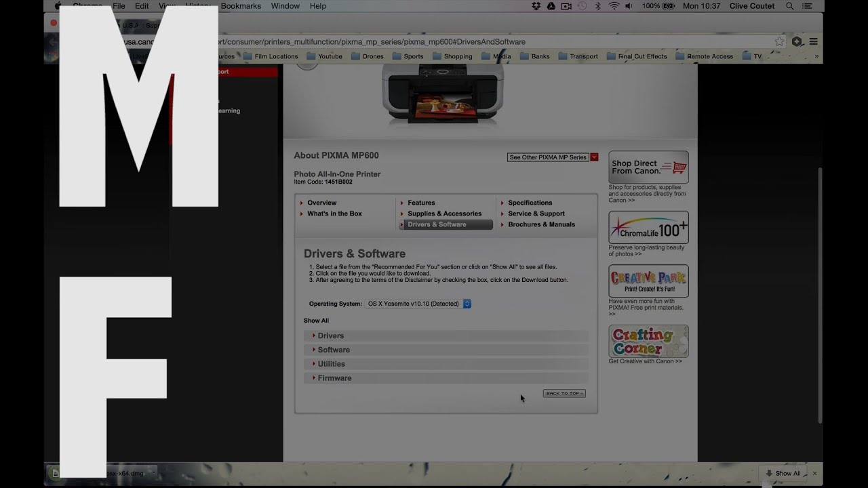Click the PIXMA MP600 printer image

click(x=443, y=94)
